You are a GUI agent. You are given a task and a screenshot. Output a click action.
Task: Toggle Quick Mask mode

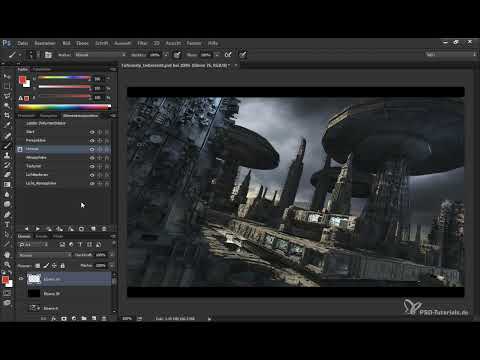[7, 293]
